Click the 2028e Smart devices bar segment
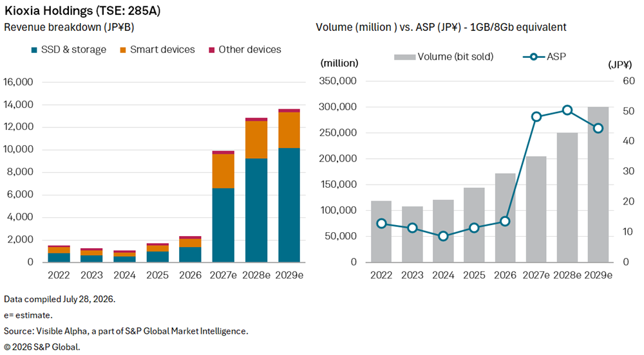The width and height of the screenshot is (644, 355). tap(256, 140)
